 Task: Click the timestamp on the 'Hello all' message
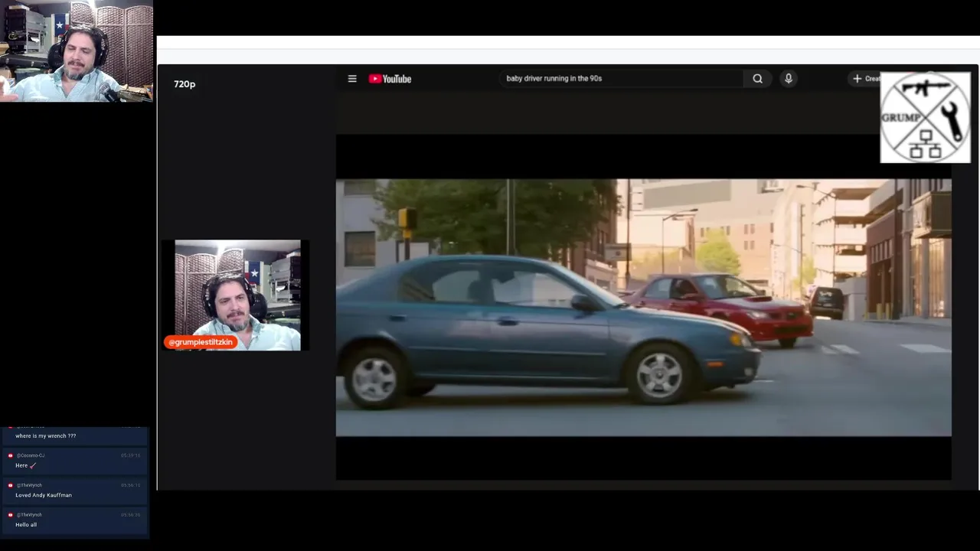tap(131, 515)
